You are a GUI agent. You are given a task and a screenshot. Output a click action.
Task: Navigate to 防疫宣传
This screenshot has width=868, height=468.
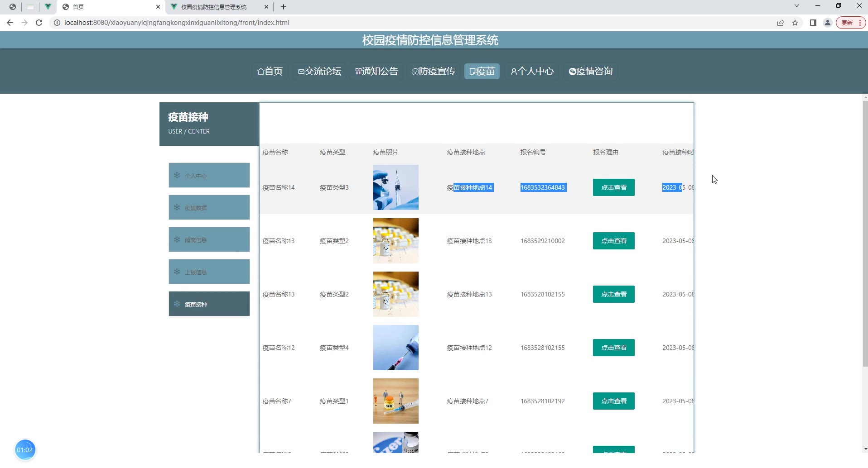(x=434, y=71)
